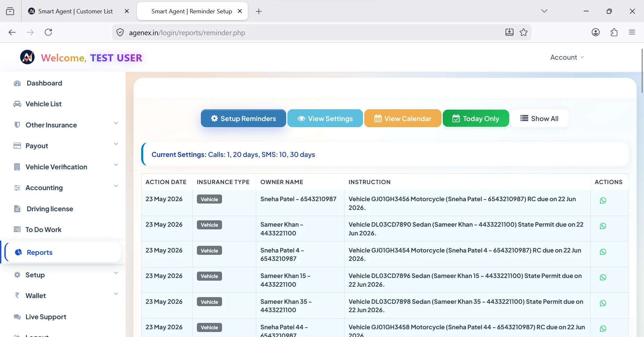Expand the Setup submenu chevron
The image size is (644, 337).
point(116,273)
